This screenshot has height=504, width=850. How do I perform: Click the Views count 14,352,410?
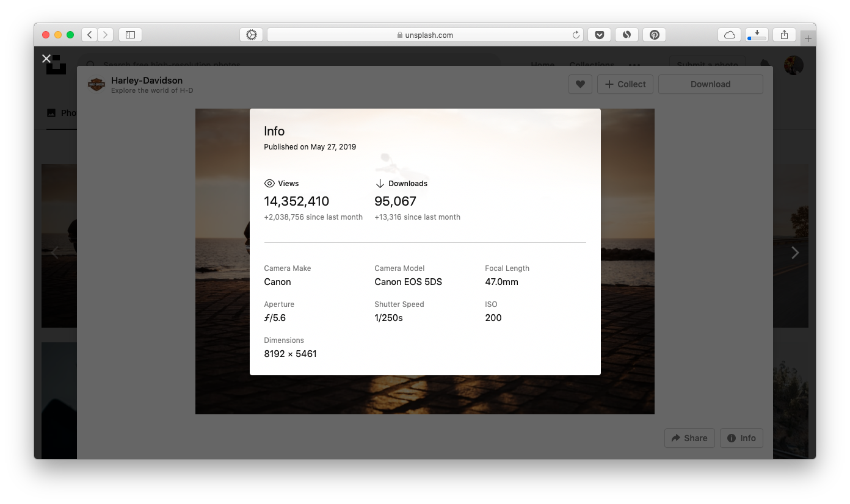297,201
